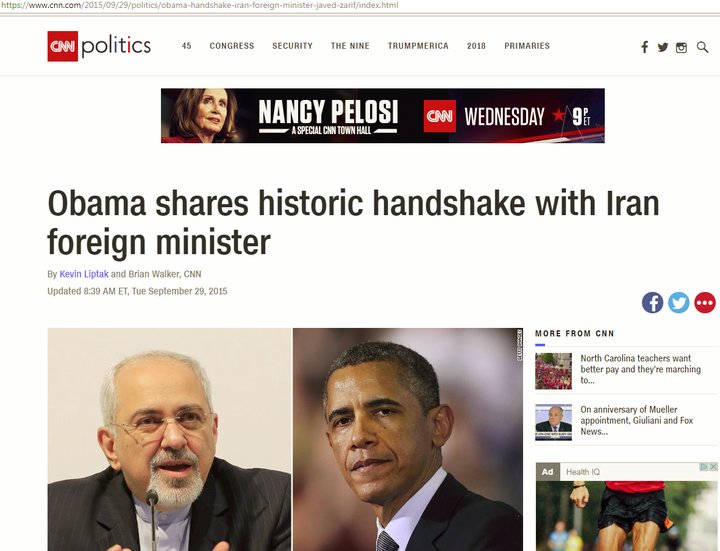Close the Health IQ ad with X icon
The height and width of the screenshot is (551, 720).
[x=714, y=467]
